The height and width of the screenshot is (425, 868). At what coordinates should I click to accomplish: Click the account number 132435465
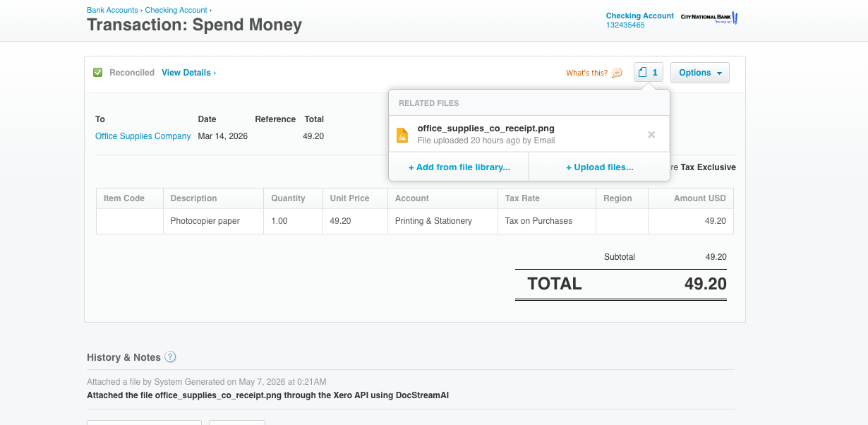[625, 25]
